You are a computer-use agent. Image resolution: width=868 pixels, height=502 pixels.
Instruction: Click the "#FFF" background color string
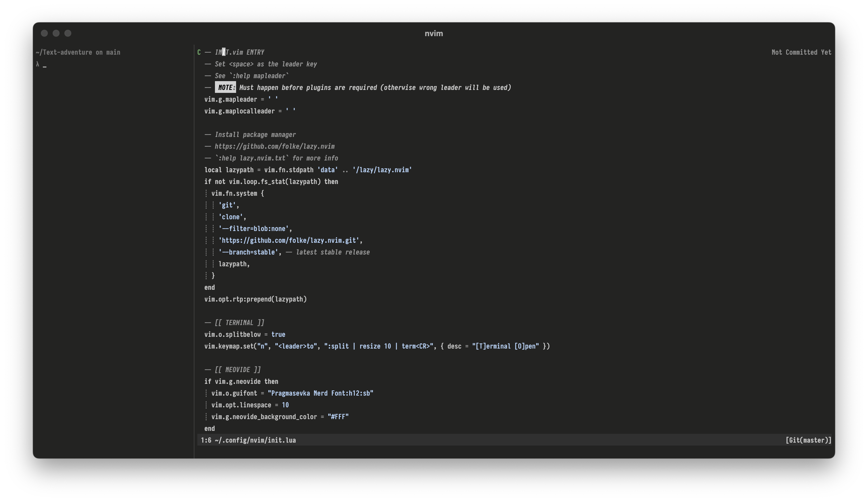point(338,417)
